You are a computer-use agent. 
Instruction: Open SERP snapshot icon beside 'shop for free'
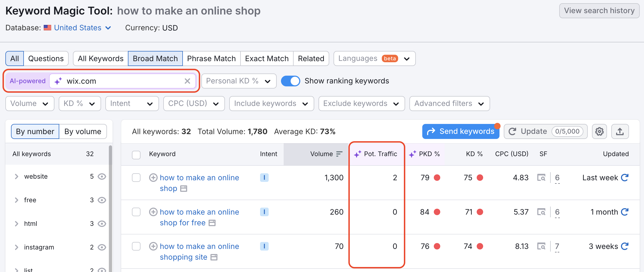tap(212, 223)
